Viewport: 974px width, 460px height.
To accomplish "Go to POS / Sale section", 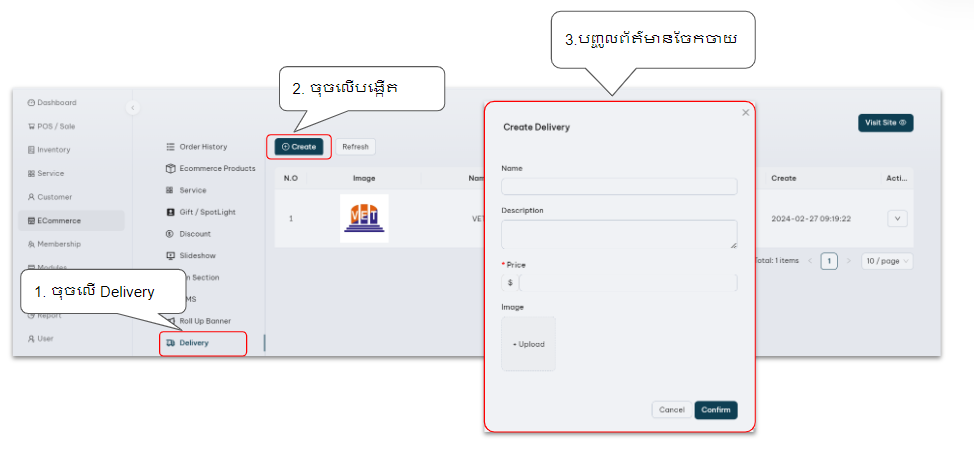I will [55, 126].
